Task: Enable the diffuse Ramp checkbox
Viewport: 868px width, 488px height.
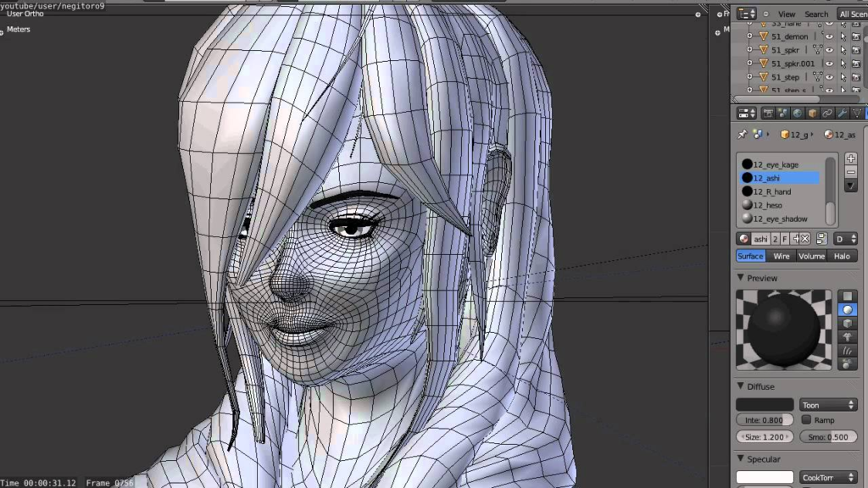Action: [806, 419]
